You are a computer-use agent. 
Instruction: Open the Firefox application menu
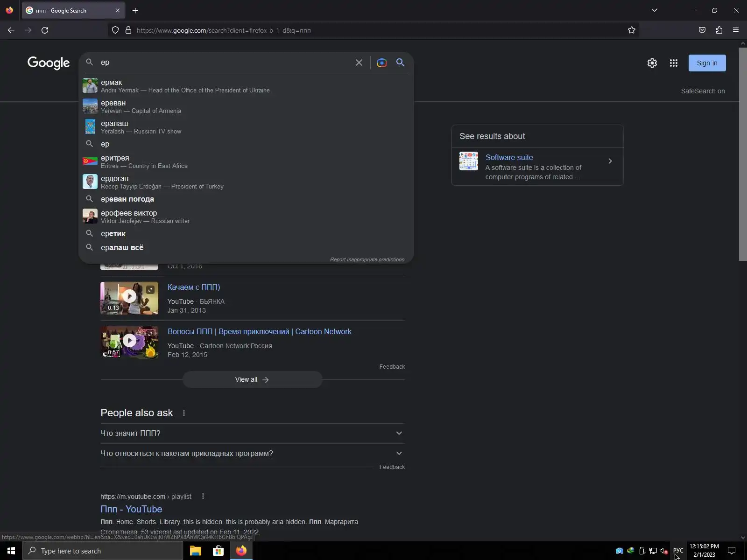tap(736, 30)
